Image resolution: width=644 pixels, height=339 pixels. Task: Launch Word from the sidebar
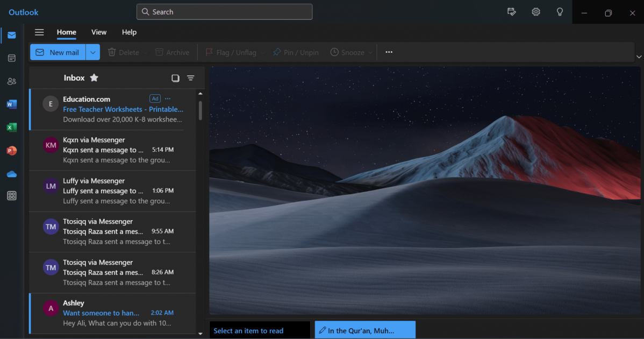point(11,104)
